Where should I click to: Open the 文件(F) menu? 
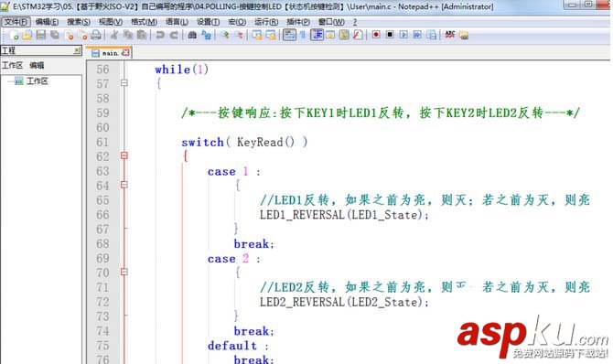click(x=16, y=22)
